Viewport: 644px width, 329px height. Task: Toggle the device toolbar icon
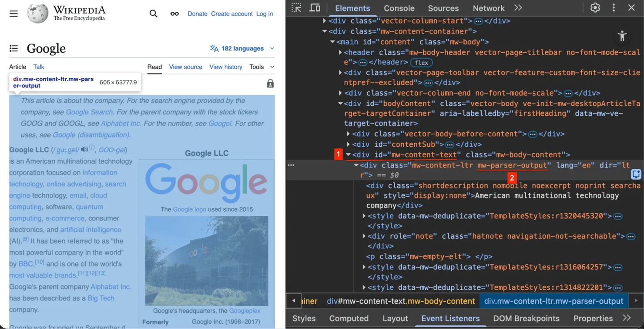(315, 8)
